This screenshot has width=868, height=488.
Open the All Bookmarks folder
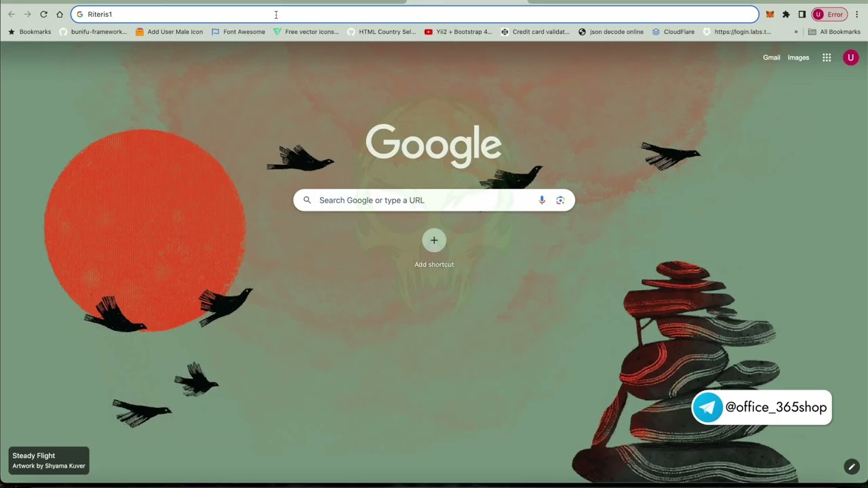tap(834, 32)
